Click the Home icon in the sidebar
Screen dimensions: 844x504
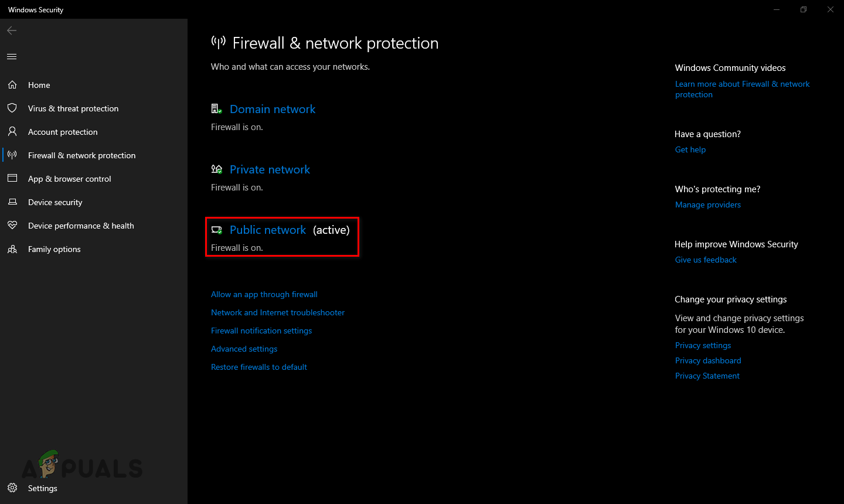(x=13, y=84)
